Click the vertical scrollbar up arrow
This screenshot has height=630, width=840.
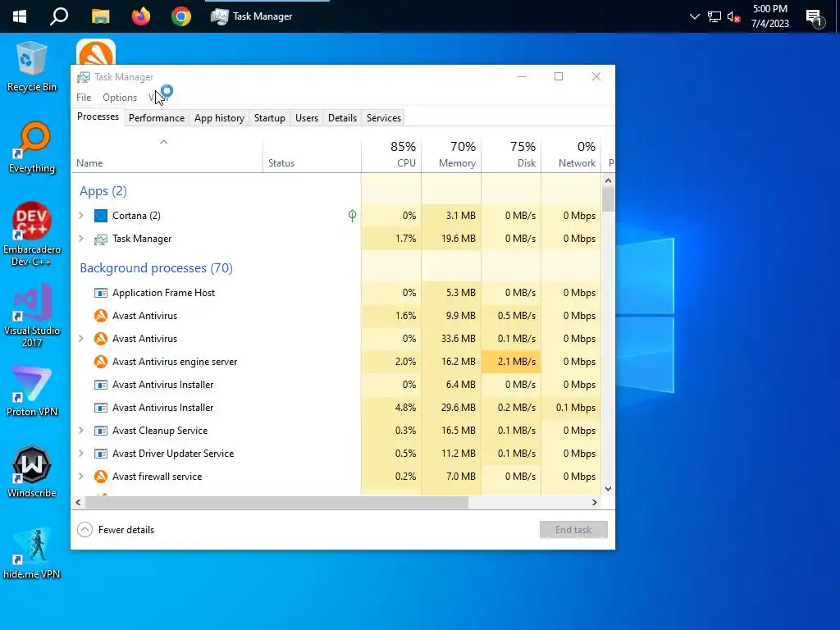608,181
